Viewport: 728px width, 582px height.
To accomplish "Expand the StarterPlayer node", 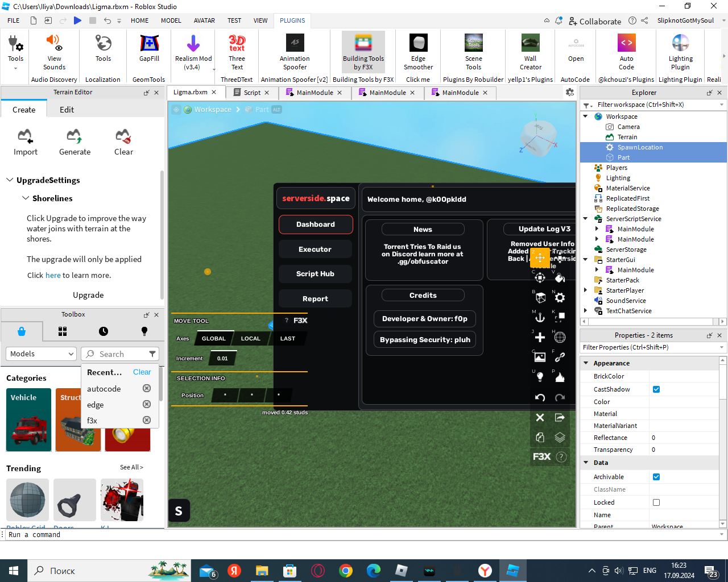I will (585, 290).
